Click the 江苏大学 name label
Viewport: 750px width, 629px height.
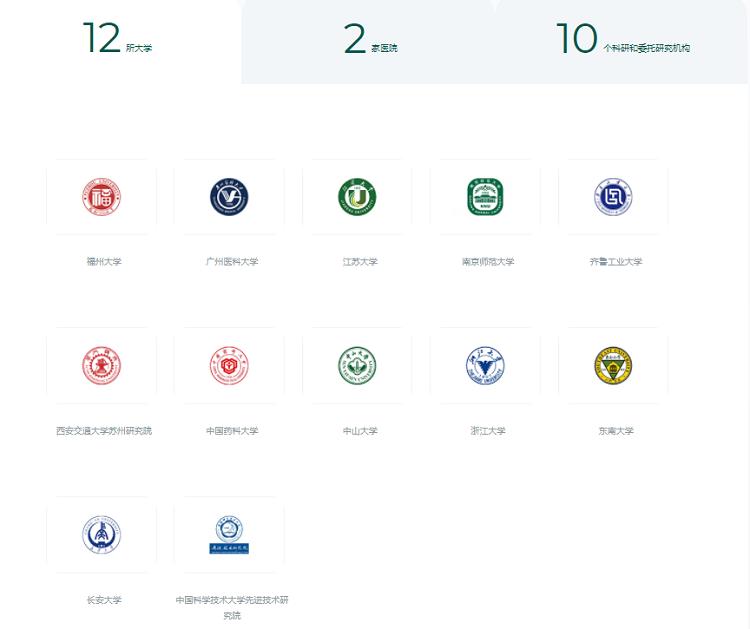pos(360,262)
